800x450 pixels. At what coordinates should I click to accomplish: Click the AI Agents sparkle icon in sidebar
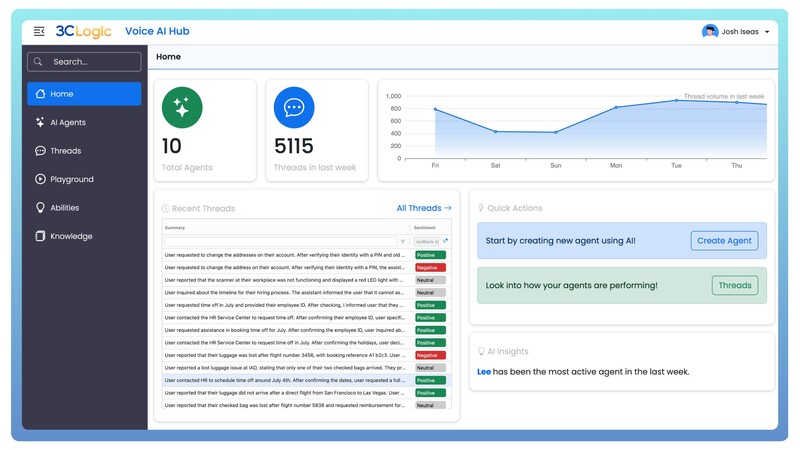[x=40, y=123]
